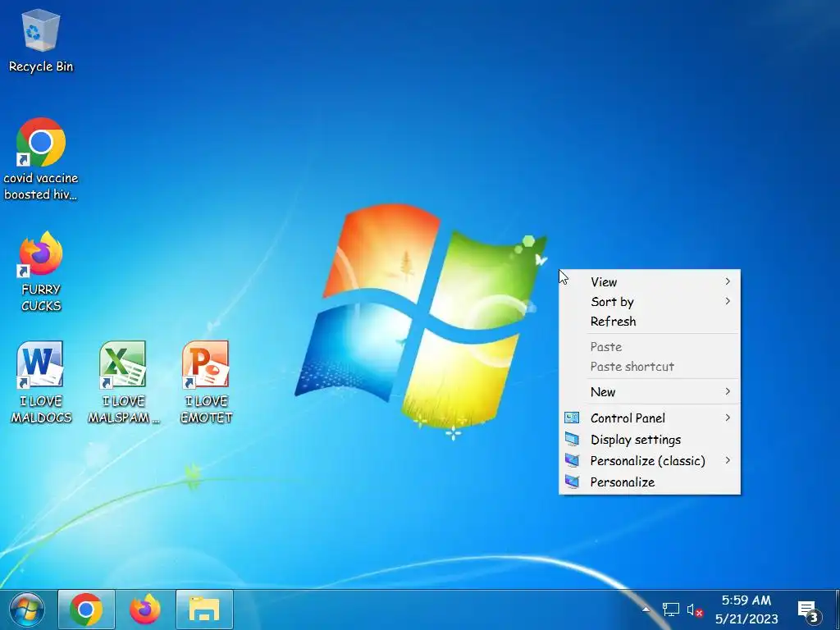Choose Personalize in the context menu
The width and height of the screenshot is (840, 630).
click(650, 482)
